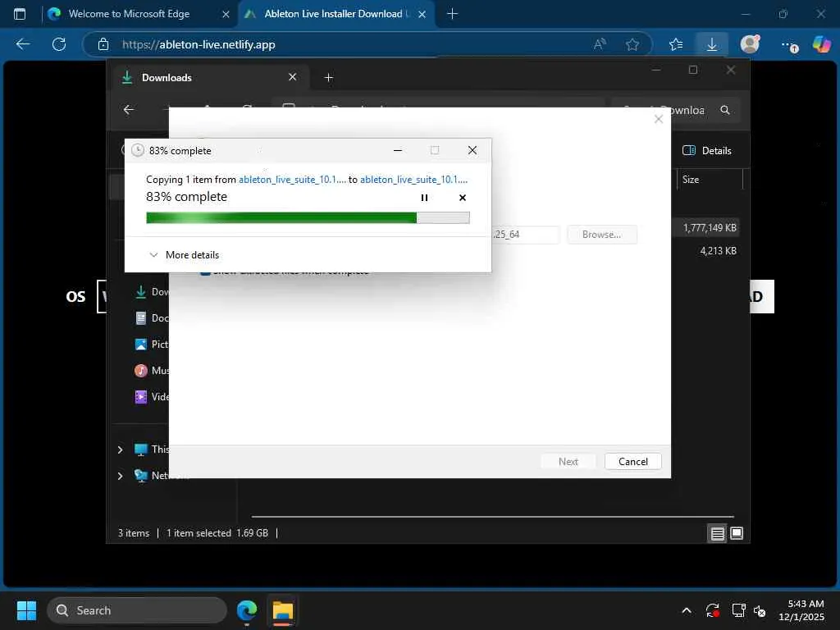Image resolution: width=840 pixels, height=630 pixels.
Task: Open File Explorer from the taskbar
Action: tap(282, 610)
